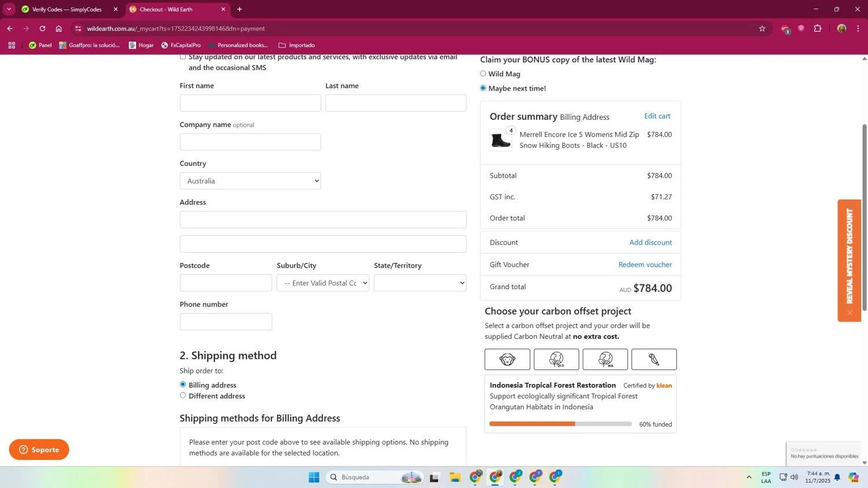Focus the Company name input field
The width and height of the screenshot is (868, 488).
(250, 142)
